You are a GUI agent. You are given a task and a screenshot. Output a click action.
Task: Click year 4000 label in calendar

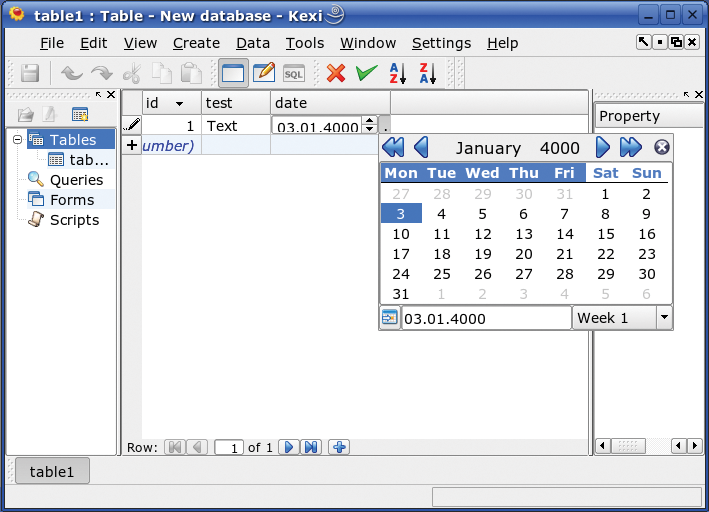560,148
